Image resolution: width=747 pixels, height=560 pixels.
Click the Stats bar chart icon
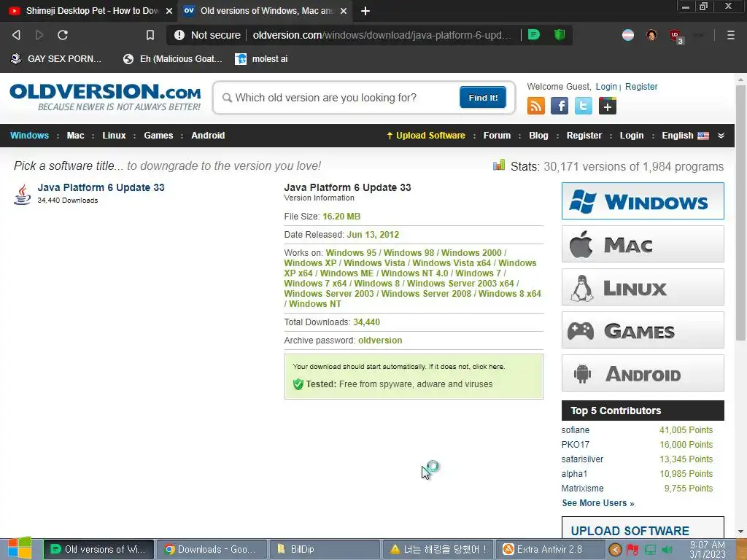point(499,166)
